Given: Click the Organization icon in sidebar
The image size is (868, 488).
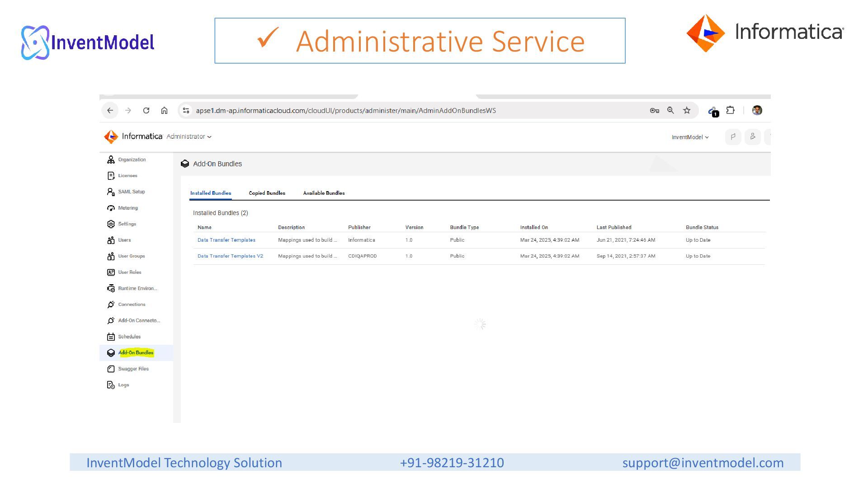Looking at the screenshot, I should [x=111, y=160].
